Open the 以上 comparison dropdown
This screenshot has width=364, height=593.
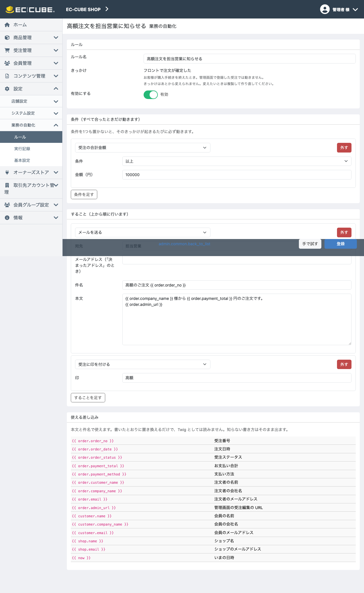click(x=237, y=161)
